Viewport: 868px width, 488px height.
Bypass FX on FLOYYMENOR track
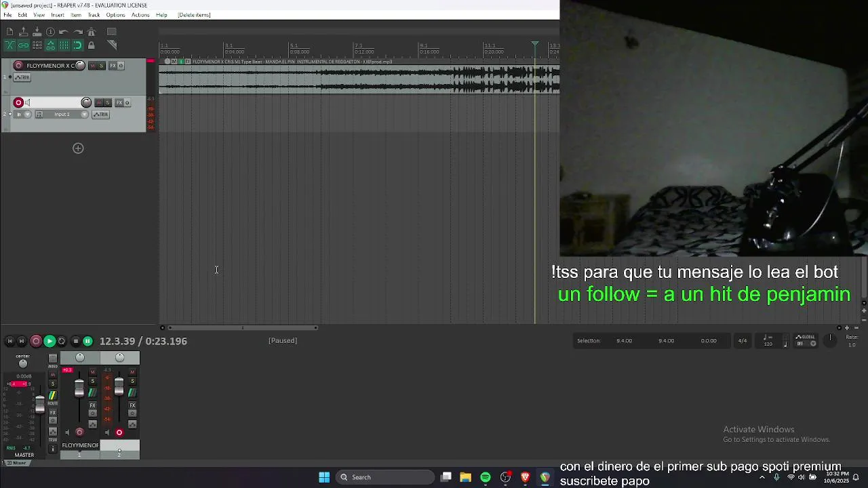click(x=121, y=66)
